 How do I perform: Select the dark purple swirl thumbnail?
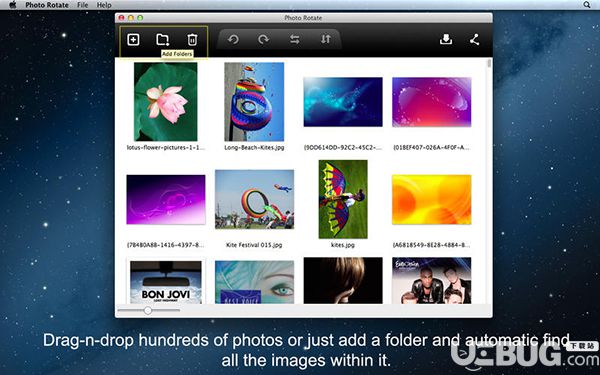(166, 199)
